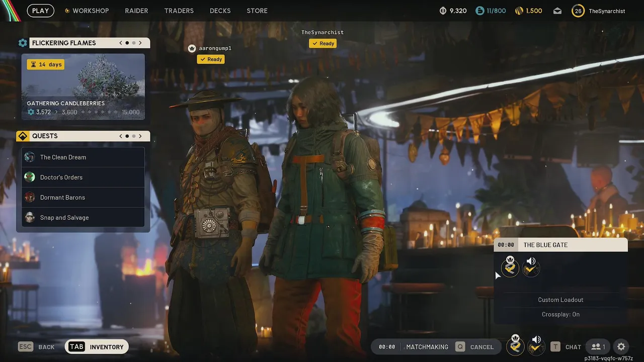Click the crown icon next to aarongump1

pos(192,48)
